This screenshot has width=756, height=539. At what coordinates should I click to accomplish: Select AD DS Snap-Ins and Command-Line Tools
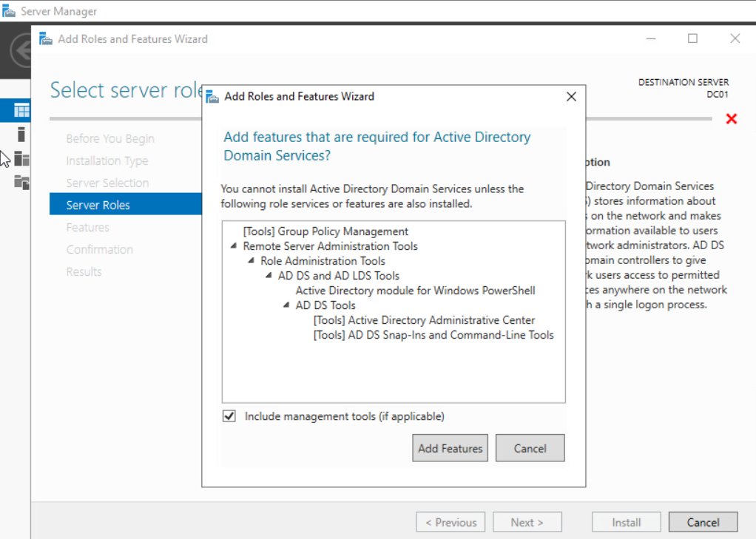click(433, 335)
